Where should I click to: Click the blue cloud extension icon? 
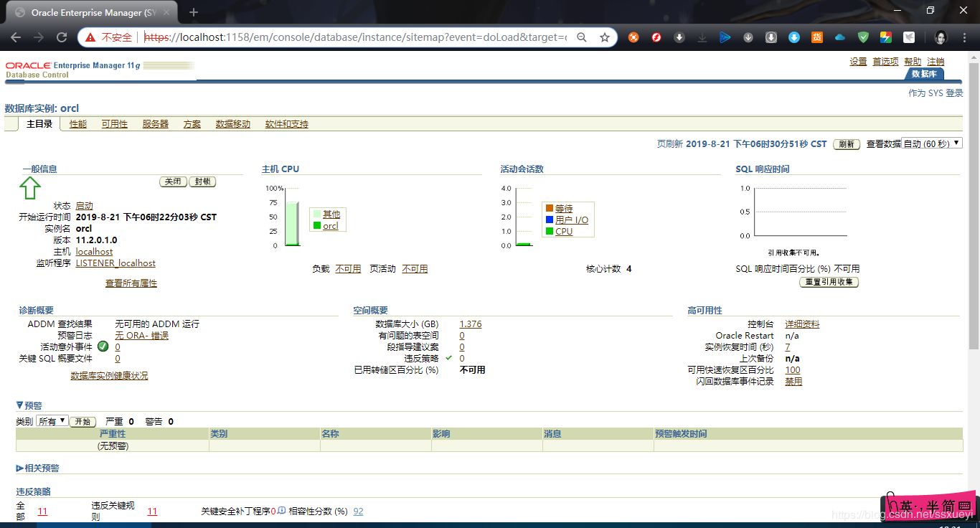coord(840,37)
